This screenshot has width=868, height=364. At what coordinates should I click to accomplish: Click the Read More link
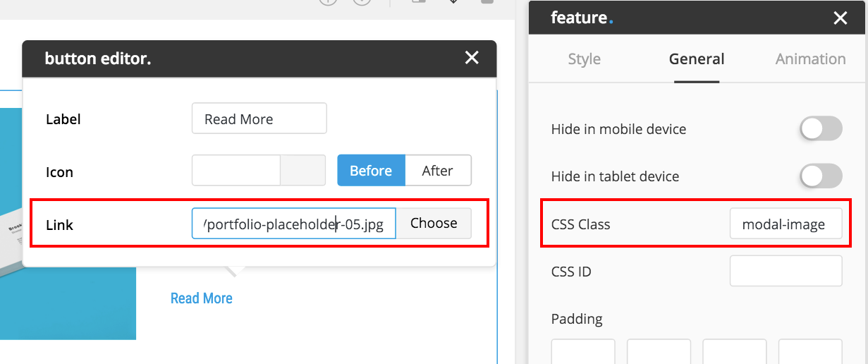click(x=202, y=298)
